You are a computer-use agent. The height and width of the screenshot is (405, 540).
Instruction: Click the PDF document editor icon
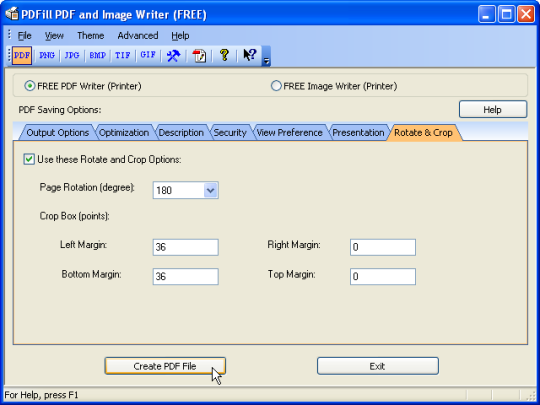tap(199, 55)
